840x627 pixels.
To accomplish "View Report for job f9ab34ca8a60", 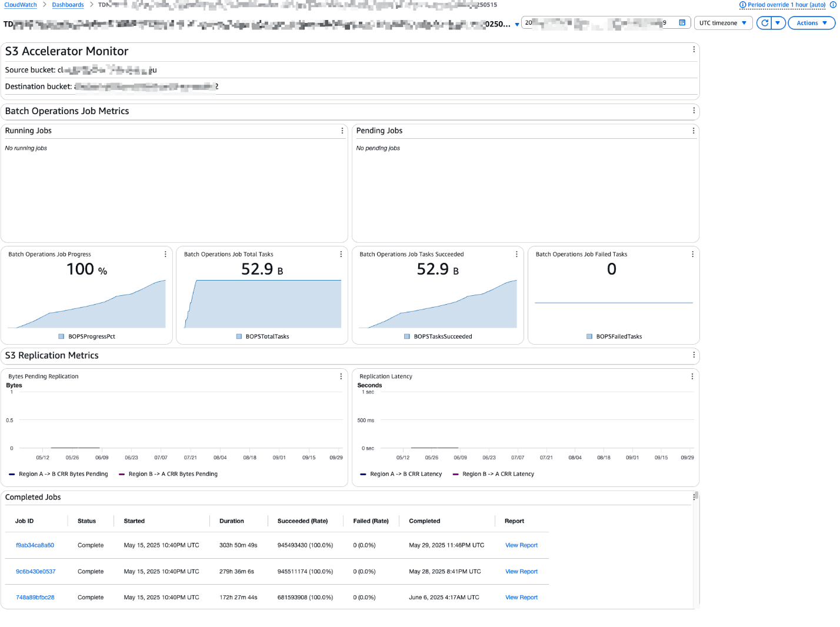I will point(521,545).
